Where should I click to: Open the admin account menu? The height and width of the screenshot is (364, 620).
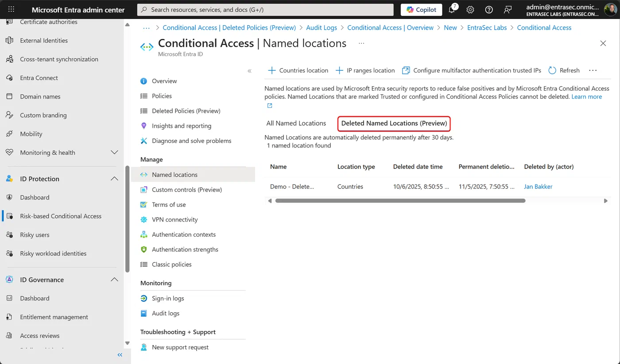[x=572, y=10]
